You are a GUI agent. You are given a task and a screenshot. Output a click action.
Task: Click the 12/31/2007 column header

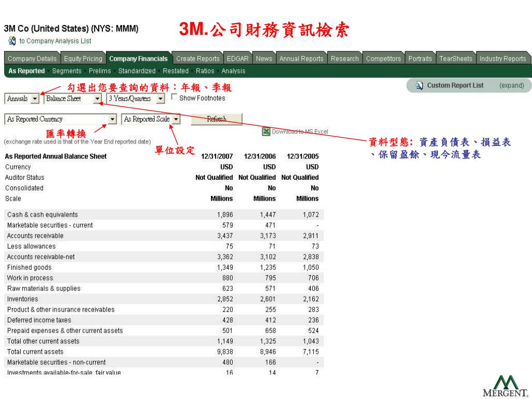coord(217,156)
